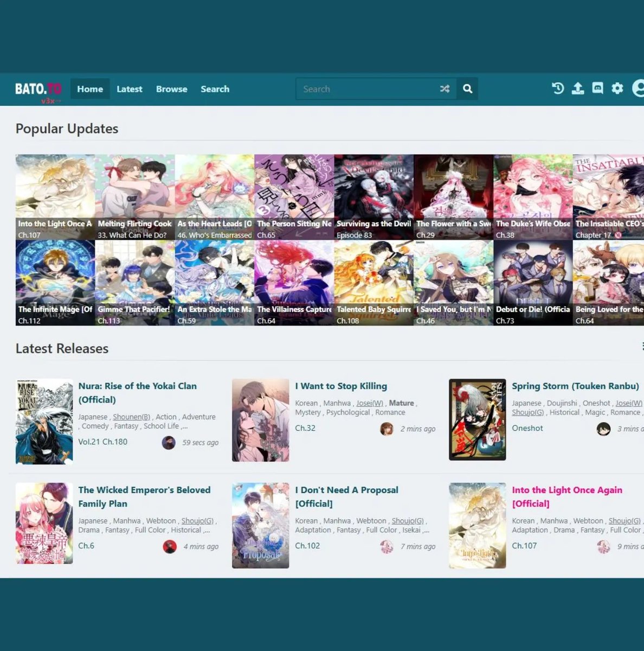Click the random shuffle icon in search bar
The height and width of the screenshot is (651, 644).
445,89
